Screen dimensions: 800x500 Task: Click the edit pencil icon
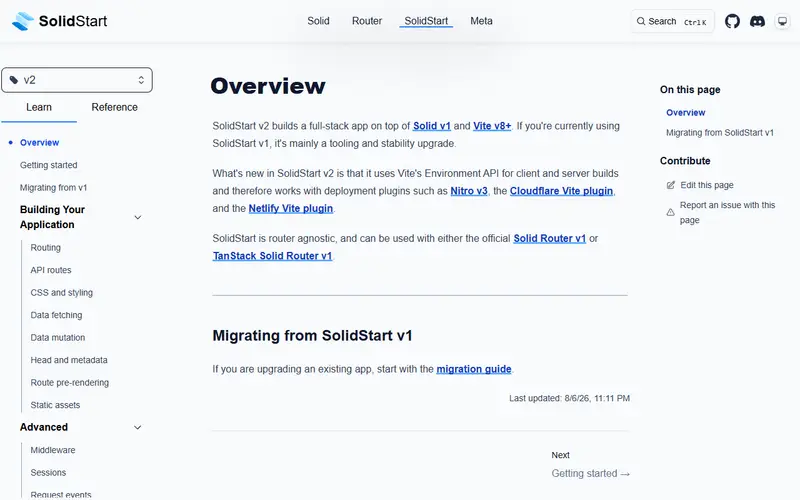(671, 185)
